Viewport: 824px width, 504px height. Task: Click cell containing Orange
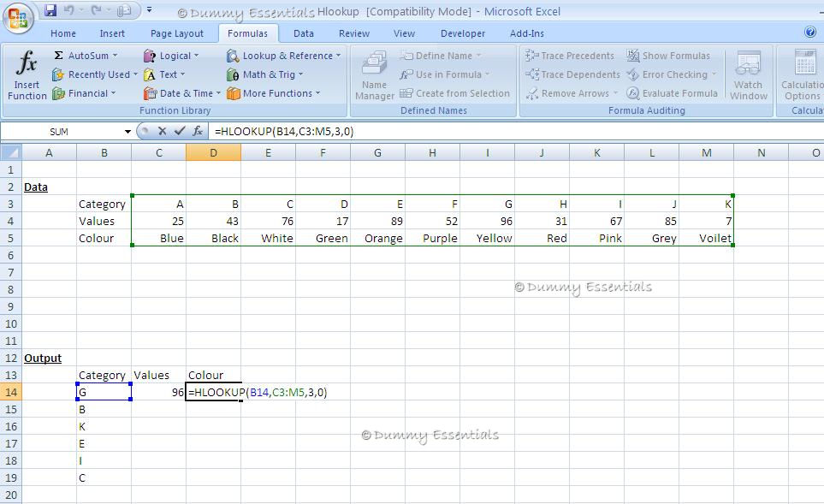[x=378, y=238]
